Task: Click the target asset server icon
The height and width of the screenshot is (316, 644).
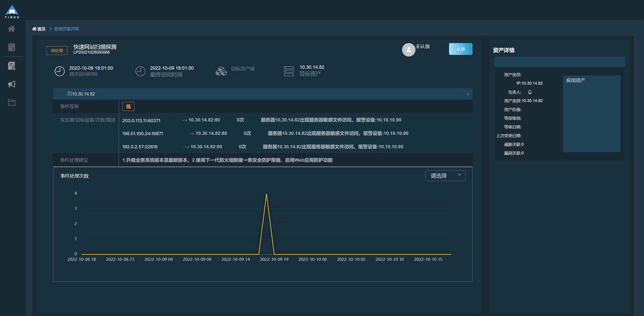Action: [289, 71]
